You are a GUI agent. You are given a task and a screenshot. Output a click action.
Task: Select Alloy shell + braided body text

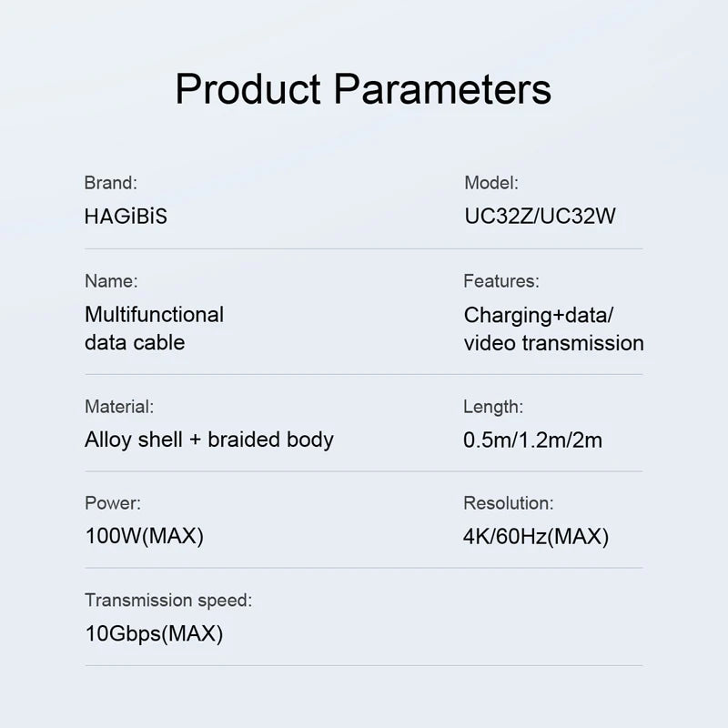[x=208, y=440]
